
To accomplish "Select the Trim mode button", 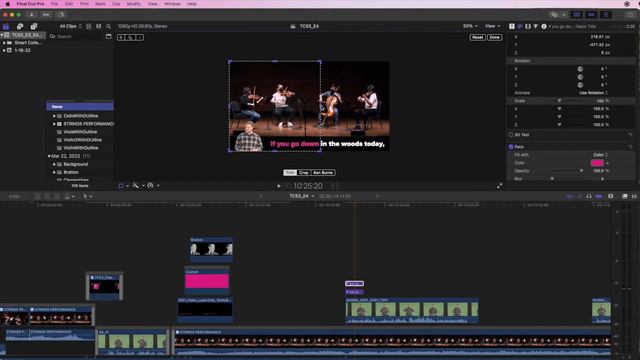I will tap(290, 173).
